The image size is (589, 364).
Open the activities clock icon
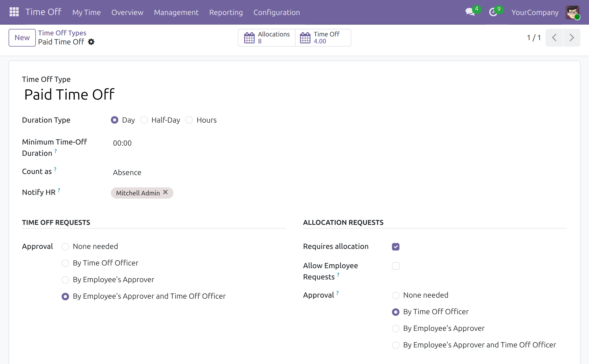click(x=493, y=12)
